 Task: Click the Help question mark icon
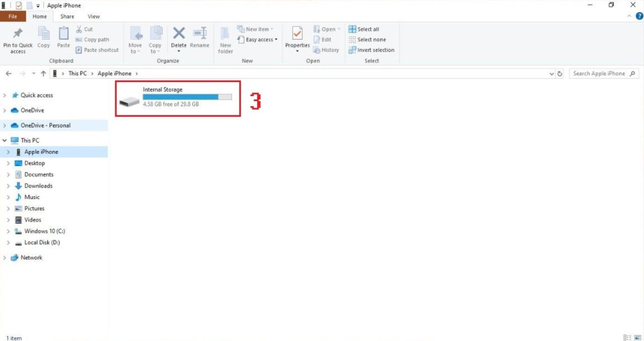pyautogui.click(x=639, y=16)
